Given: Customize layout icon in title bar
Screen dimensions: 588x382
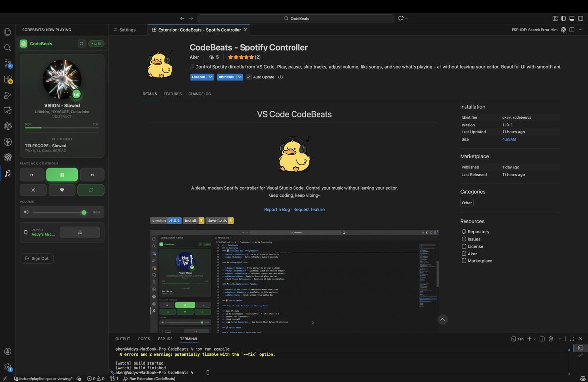Looking at the screenshot, I should point(555,18).
